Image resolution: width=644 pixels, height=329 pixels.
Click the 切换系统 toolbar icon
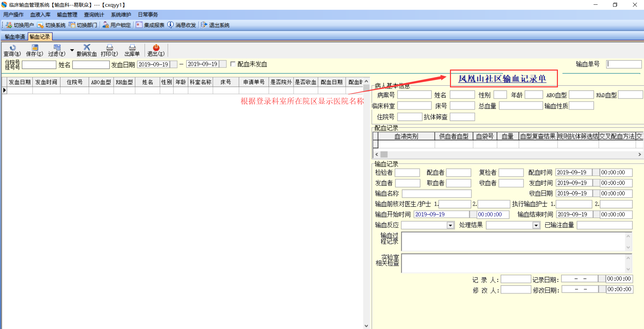coord(40,25)
